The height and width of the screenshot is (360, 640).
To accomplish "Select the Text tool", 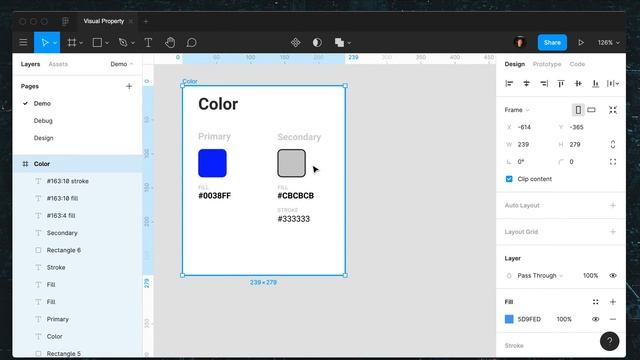I will pos(148,42).
